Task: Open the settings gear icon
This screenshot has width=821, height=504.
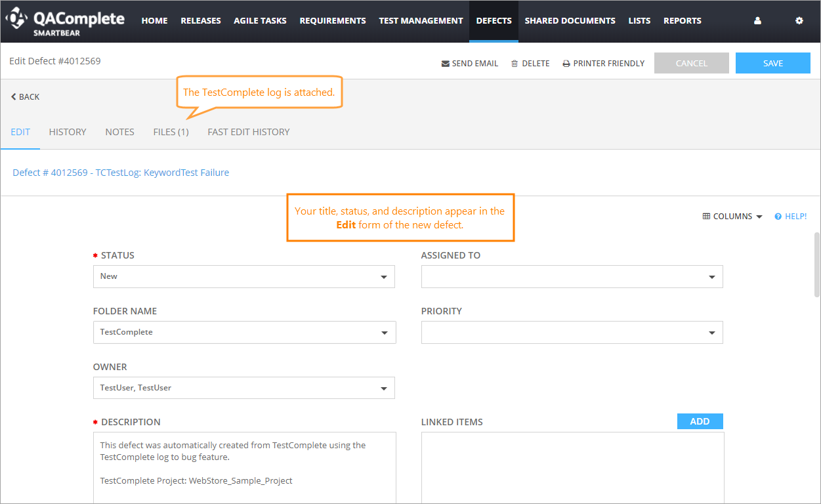Action: click(x=799, y=21)
